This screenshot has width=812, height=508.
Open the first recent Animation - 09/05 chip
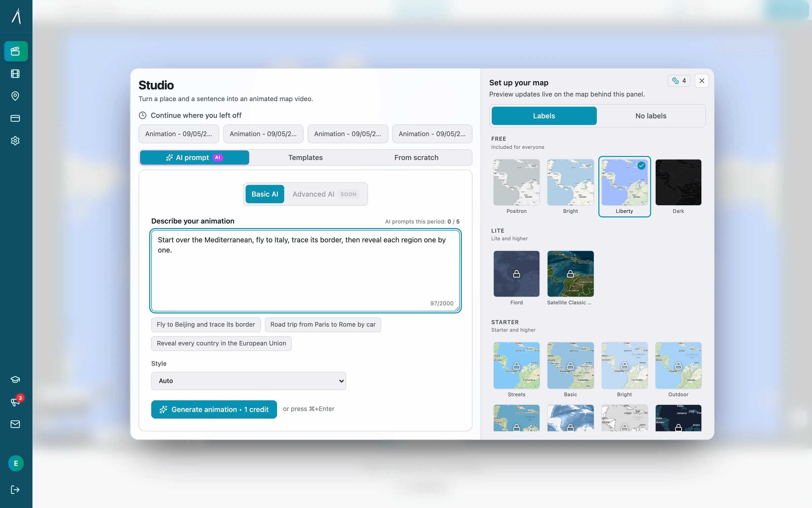(x=178, y=134)
